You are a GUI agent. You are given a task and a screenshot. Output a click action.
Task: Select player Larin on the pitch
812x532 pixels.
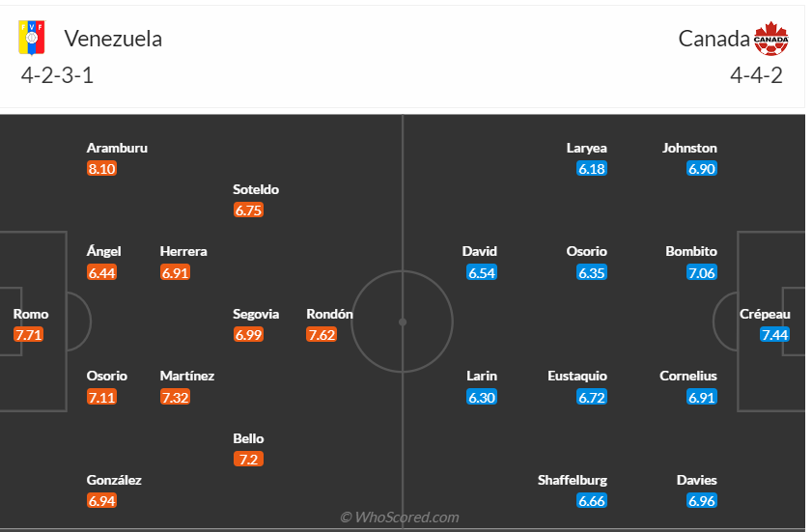tap(482, 377)
